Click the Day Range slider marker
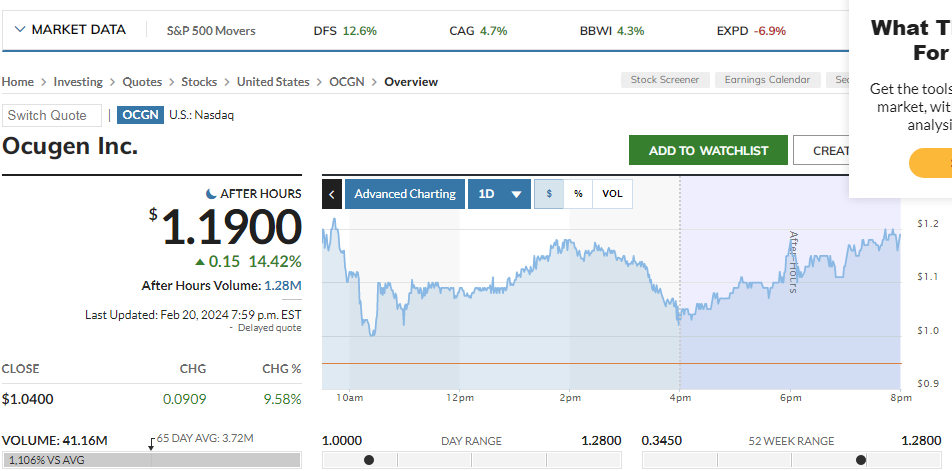 [369, 460]
